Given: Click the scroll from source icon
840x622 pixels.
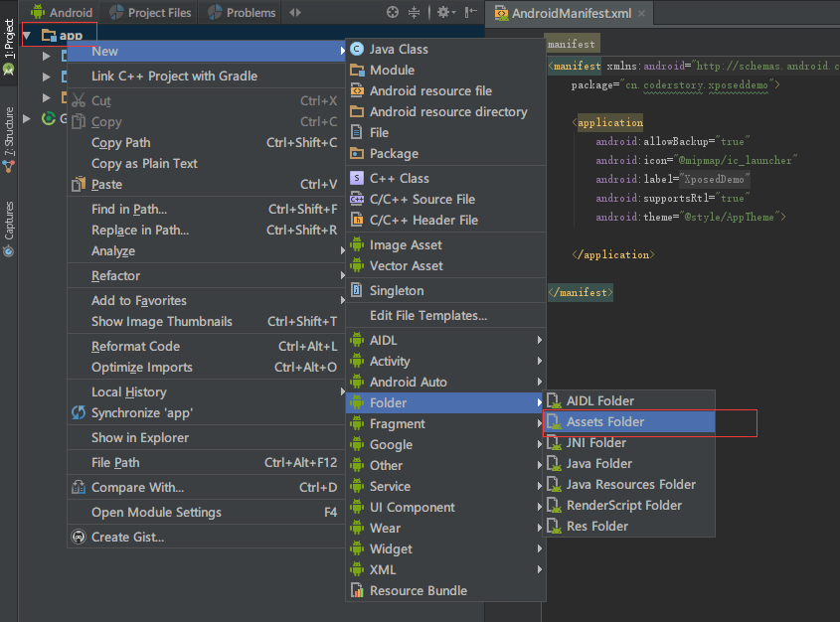Looking at the screenshot, I should click(x=393, y=13).
